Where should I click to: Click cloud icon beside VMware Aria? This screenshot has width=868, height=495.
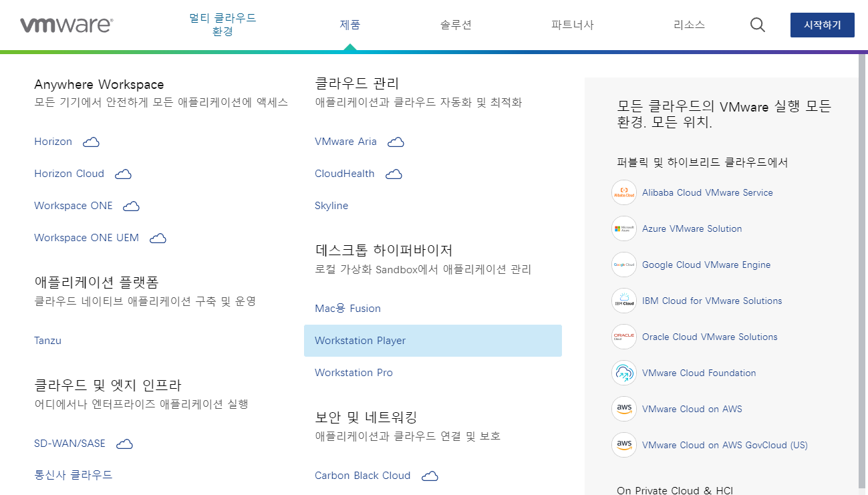[x=396, y=142]
